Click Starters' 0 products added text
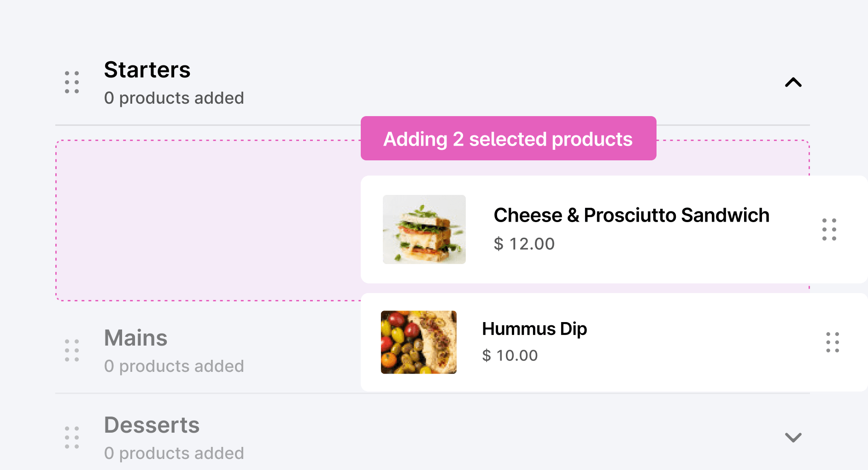Screen dimensions: 868x470 pos(174,98)
